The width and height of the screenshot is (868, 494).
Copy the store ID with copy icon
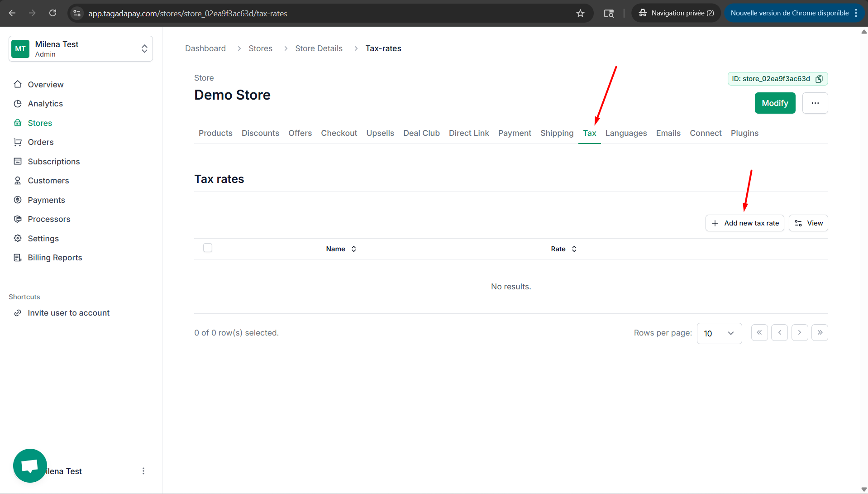819,79
